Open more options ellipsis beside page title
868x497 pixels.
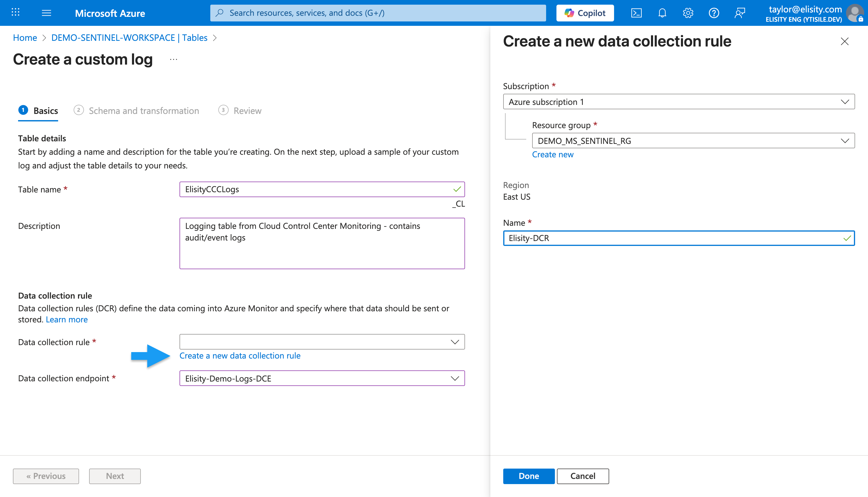pos(173,59)
